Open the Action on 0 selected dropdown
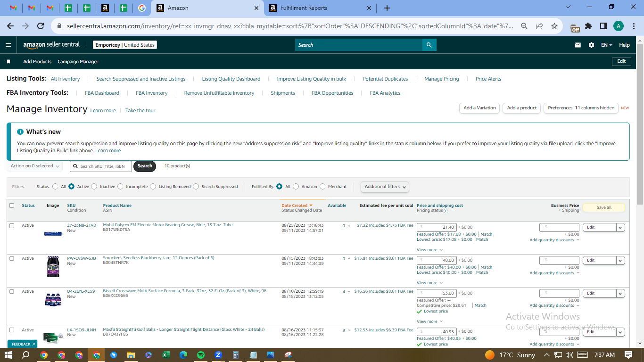This screenshot has width=644, height=362. tap(35, 166)
